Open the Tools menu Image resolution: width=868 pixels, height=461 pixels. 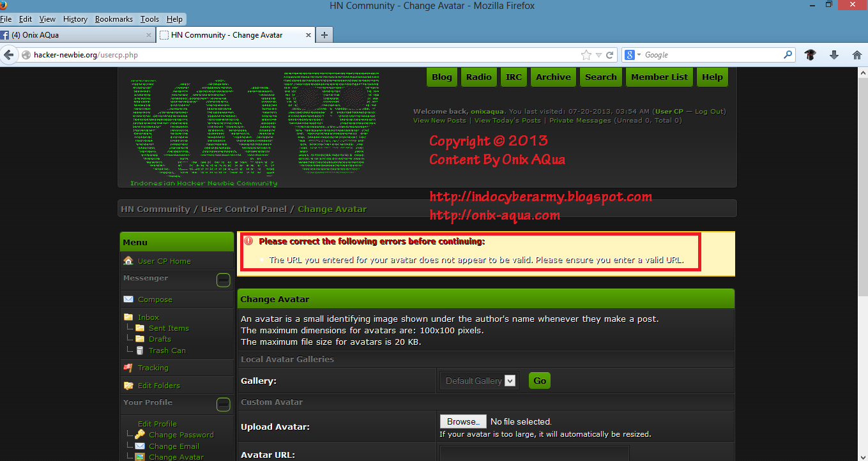point(150,19)
